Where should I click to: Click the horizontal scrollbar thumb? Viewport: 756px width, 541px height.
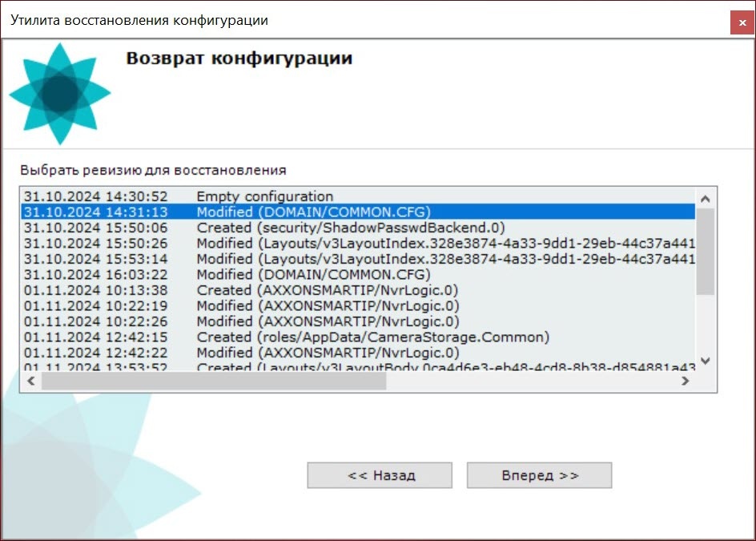coord(213,382)
